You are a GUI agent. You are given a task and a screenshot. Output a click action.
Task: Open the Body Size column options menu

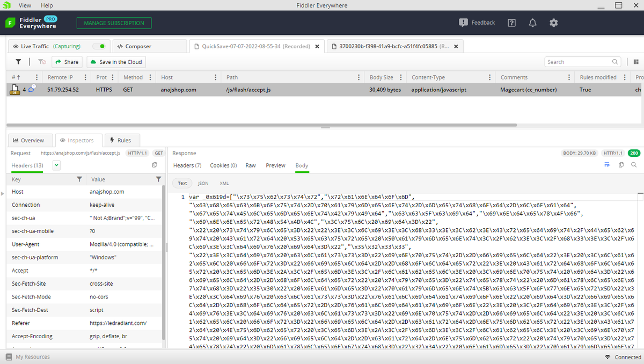tap(401, 77)
